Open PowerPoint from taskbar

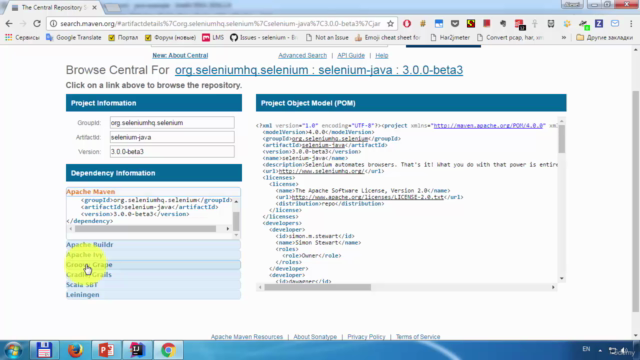pyautogui.click(x=106, y=350)
